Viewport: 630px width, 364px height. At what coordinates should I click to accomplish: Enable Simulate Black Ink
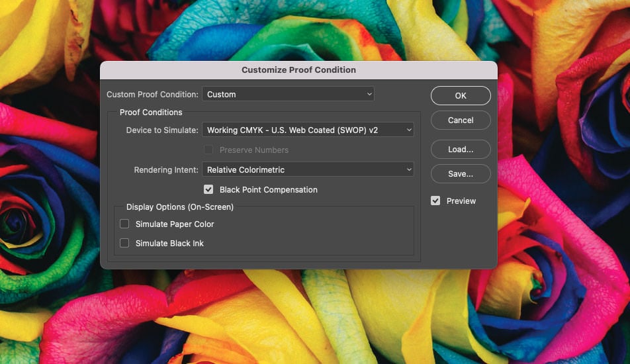pyautogui.click(x=124, y=243)
